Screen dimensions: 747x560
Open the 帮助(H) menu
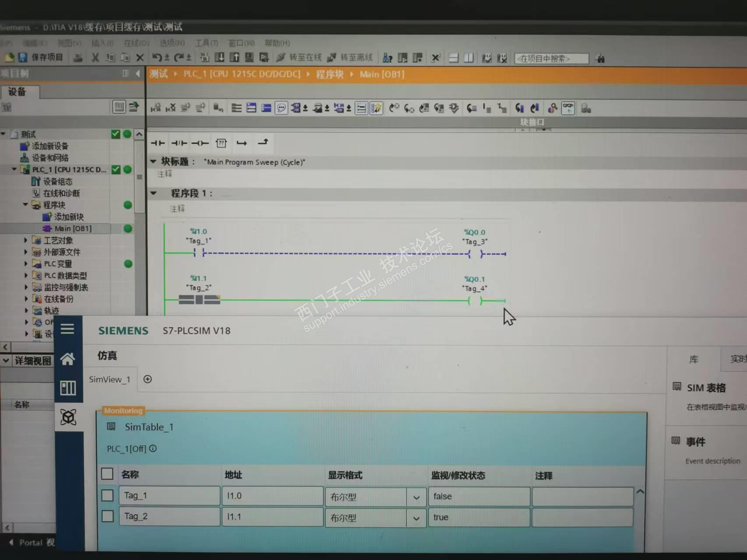pos(277,43)
